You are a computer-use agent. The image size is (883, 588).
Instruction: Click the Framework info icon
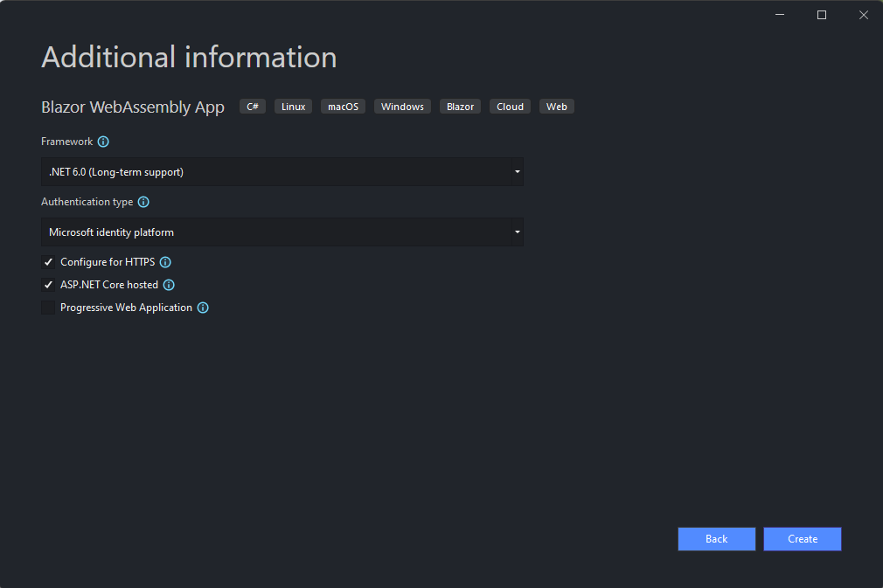pos(103,142)
